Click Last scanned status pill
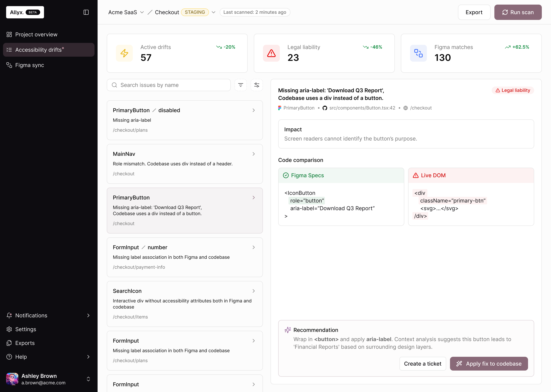 [255, 12]
